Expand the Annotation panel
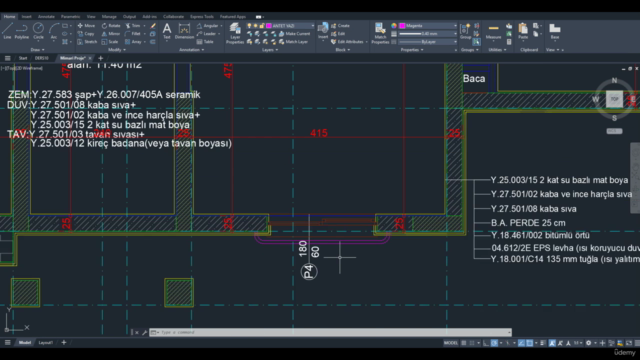Screen dimensions: 640x360 192,50
